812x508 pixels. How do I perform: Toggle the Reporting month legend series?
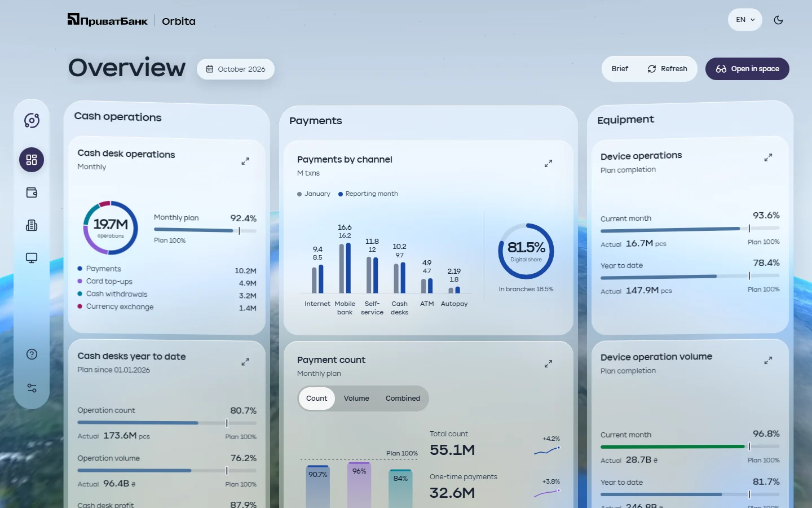coord(368,194)
